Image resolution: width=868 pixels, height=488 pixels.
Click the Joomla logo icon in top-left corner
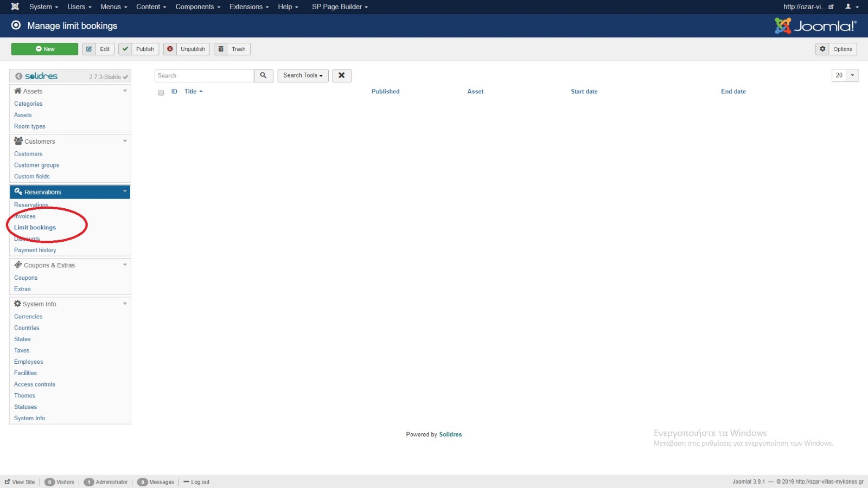point(15,7)
